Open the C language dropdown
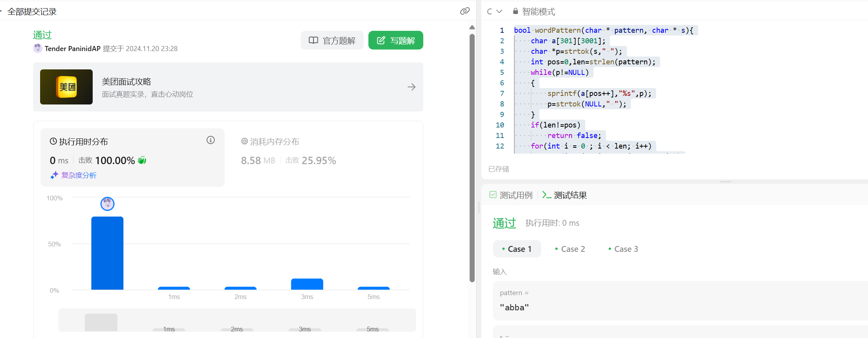 pyautogui.click(x=494, y=11)
